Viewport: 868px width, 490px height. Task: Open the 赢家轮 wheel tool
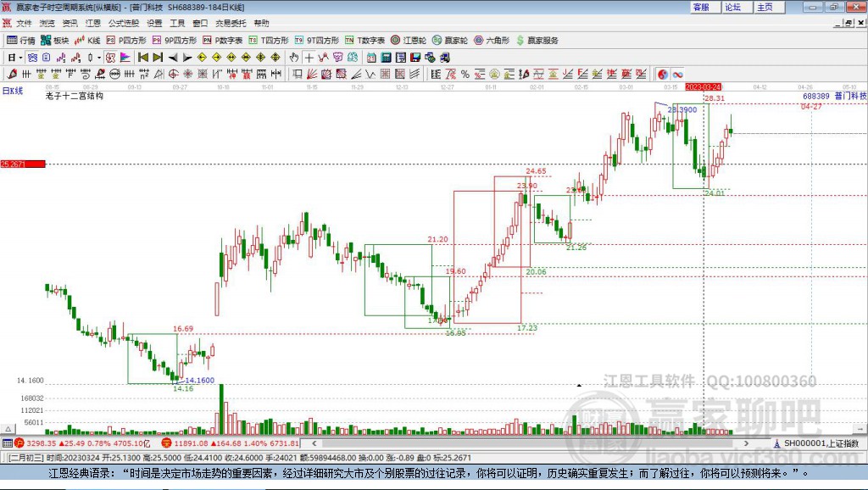tap(450, 41)
